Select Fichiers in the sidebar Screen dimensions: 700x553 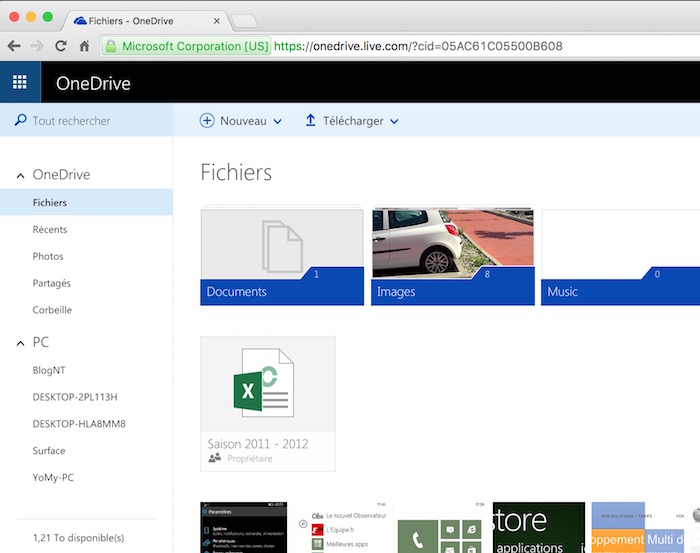tap(86, 202)
